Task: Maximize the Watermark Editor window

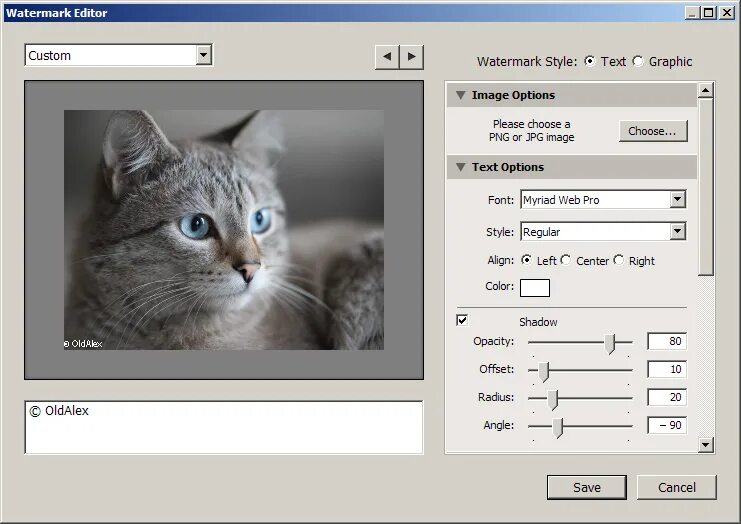Action: click(x=708, y=13)
